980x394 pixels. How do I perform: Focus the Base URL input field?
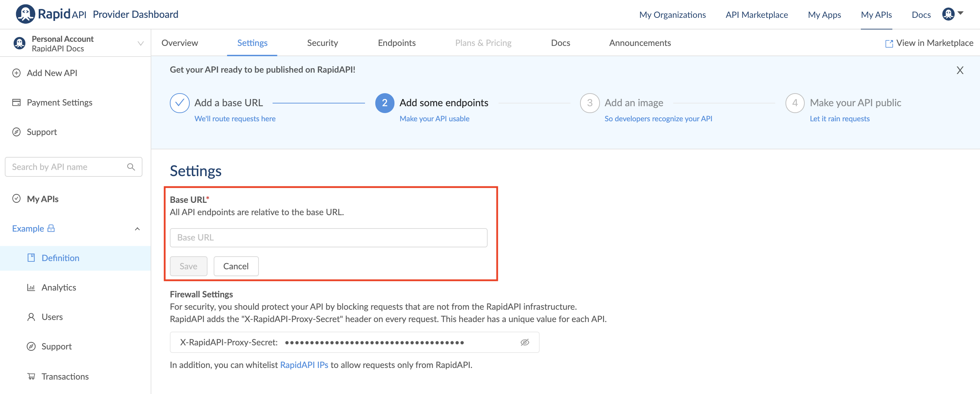click(328, 237)
